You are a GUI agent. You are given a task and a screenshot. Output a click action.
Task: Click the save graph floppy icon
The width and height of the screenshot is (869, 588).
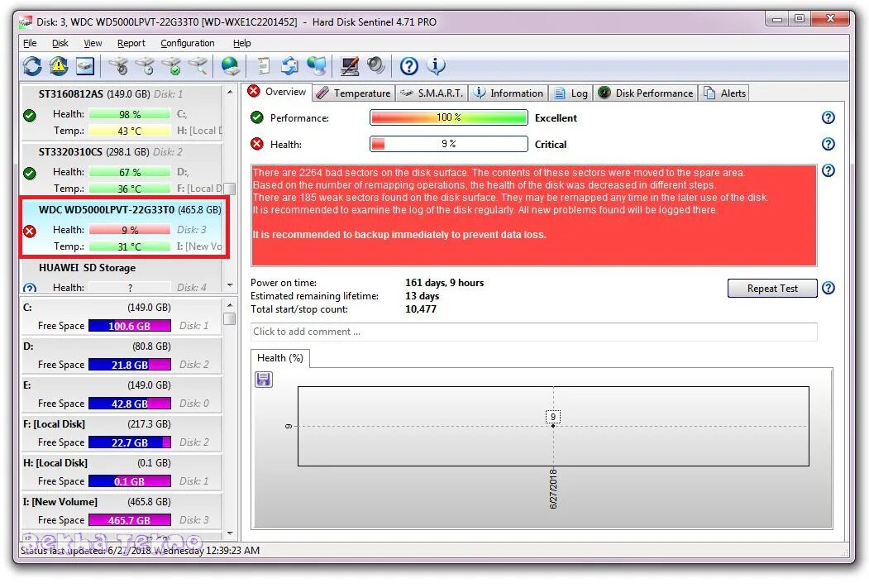(x=263, y=380)
